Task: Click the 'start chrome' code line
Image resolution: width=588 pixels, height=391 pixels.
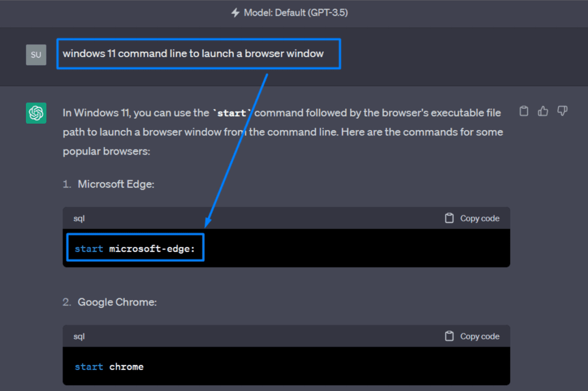Action: click(x=109, y=367)
